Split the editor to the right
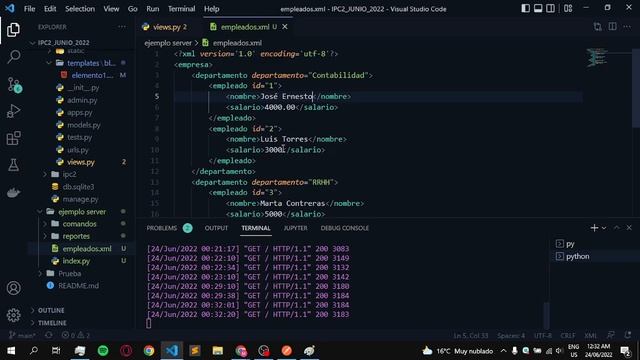This screenshot has height=360, width=640. tap(613, 27)
